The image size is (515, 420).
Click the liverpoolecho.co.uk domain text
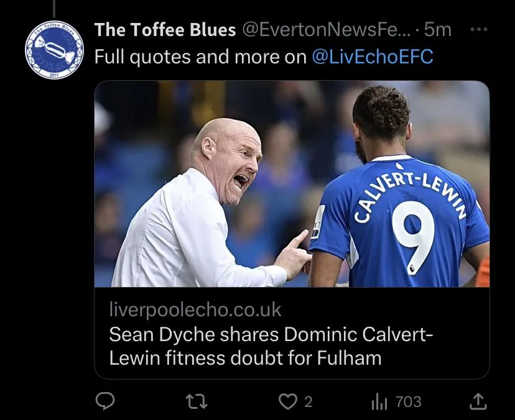[195, 309]
